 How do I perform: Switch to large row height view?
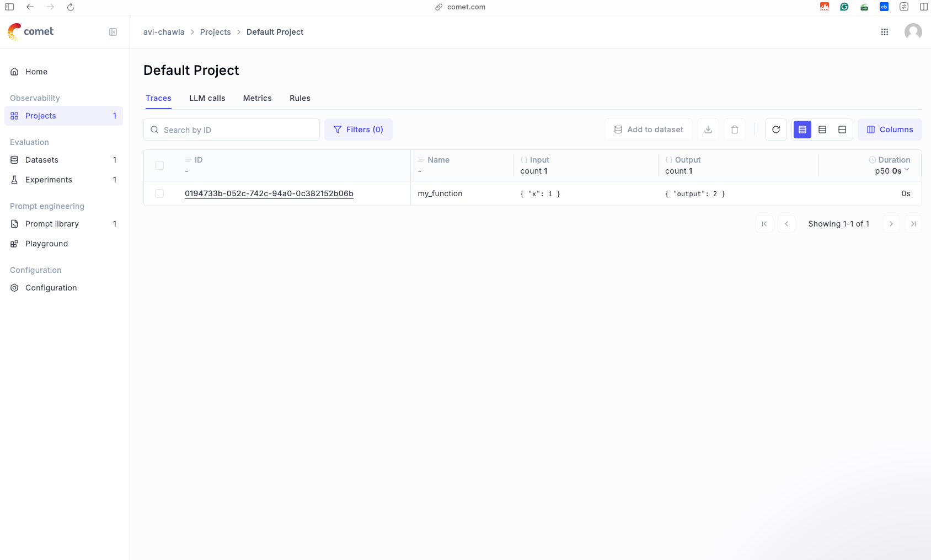tap(842, 130)
